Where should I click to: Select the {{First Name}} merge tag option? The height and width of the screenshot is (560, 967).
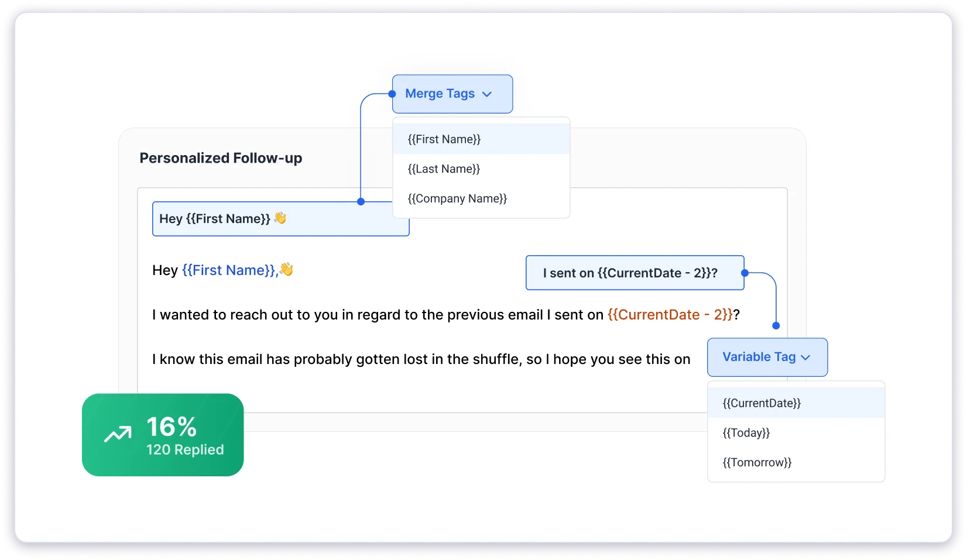(x=481, y=139)
